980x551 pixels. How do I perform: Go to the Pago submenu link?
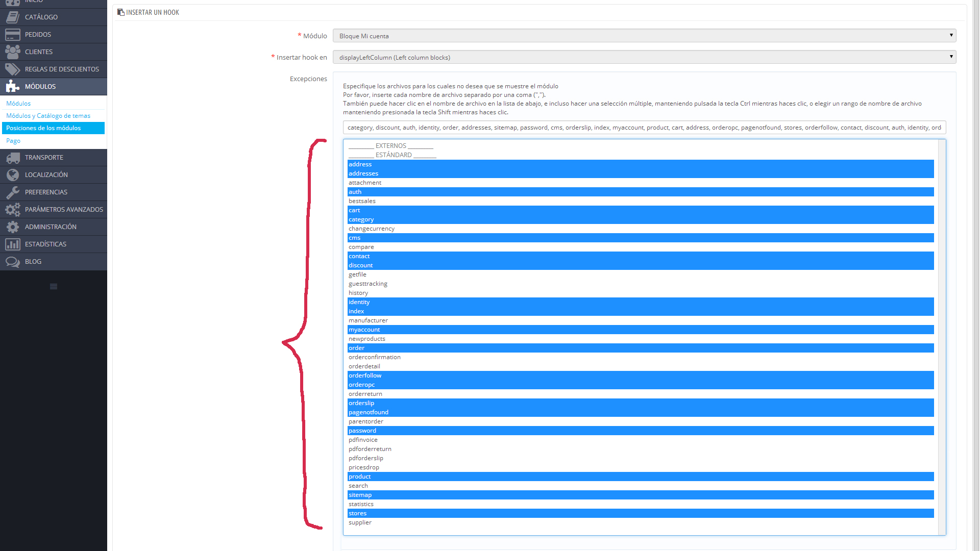[x=13, y=141]
